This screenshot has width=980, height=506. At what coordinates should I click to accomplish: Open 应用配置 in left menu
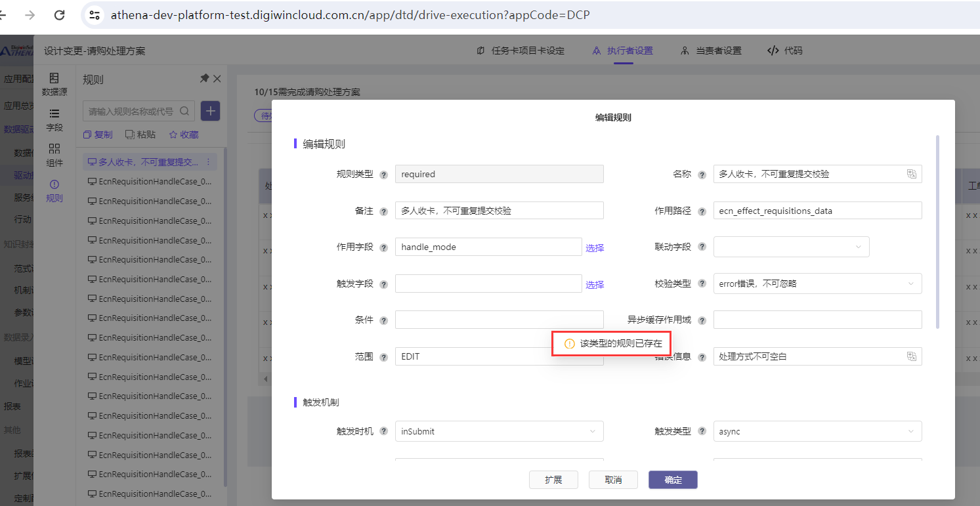17,79
